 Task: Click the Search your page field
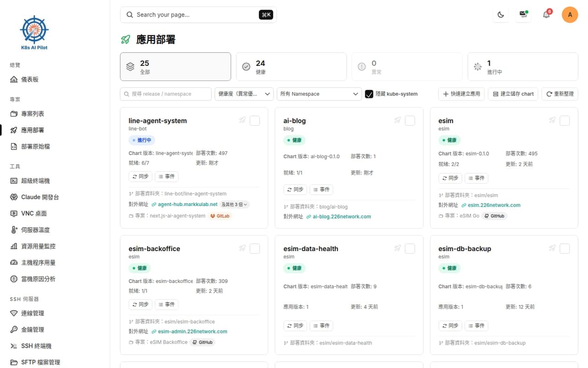[198, 15]
